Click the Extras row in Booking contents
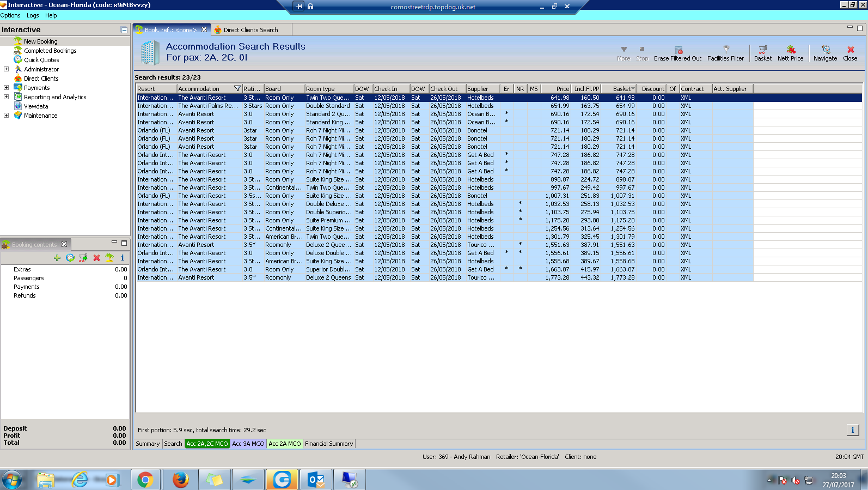868x490 pixels. coord(65,269)
